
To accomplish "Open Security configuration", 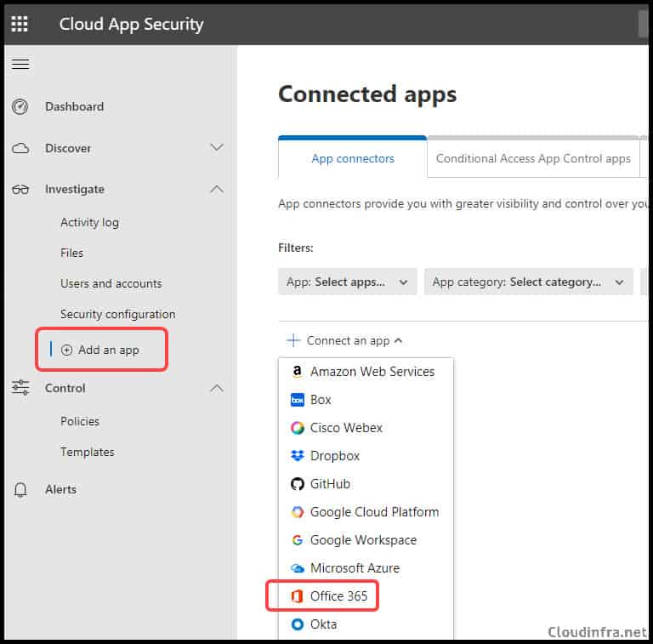I will tap(118, 314).
